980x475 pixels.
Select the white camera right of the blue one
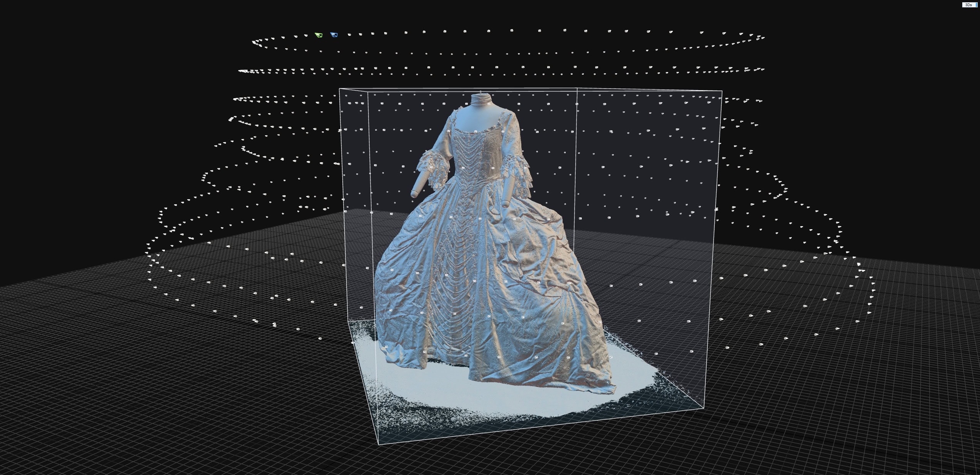[x=349, y=35]
